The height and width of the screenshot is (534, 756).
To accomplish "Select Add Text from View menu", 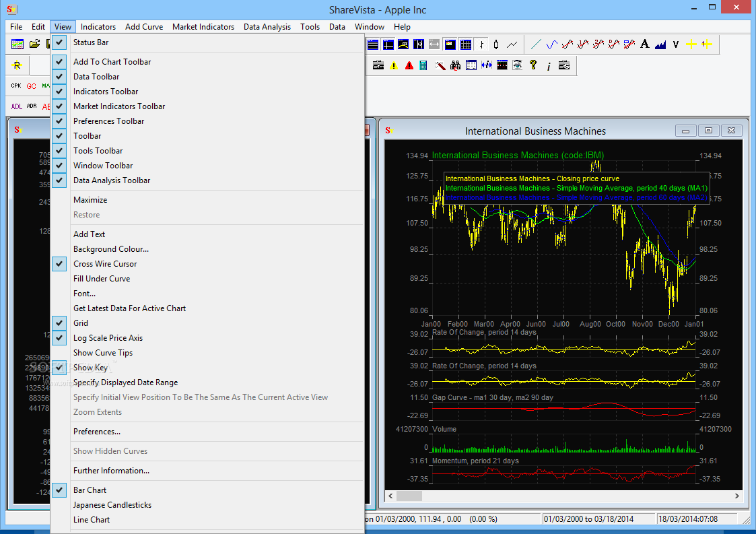I will point(207,234).
